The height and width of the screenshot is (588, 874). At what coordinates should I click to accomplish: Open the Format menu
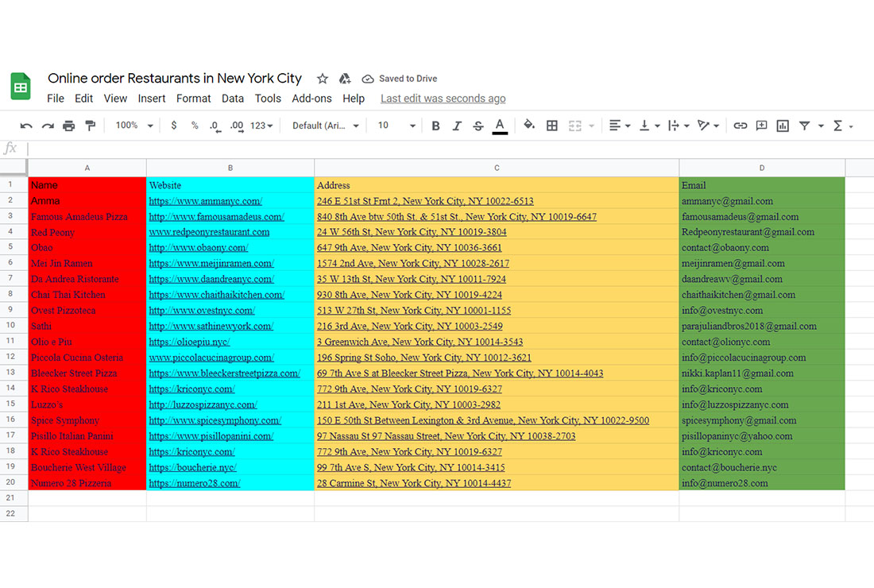click(193, 99)
